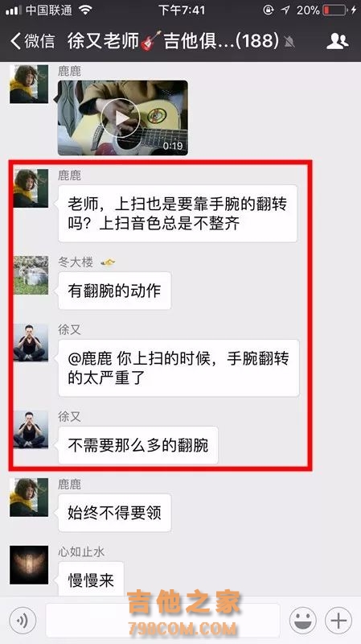Tap the message 始终不得要领

[114, 513]
